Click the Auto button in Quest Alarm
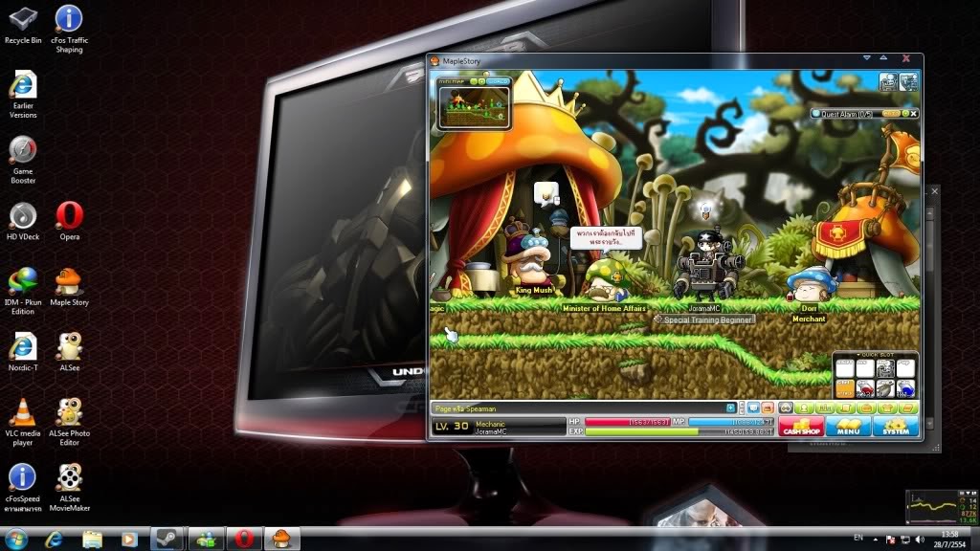Screen dimensions: 980x551 pos(891,114)
